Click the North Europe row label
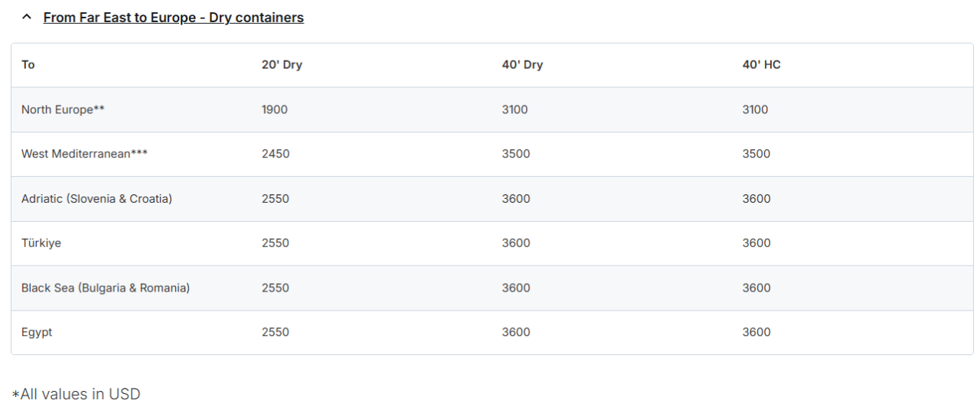Viewport: 980px width, 407px height. click(63, 109)
